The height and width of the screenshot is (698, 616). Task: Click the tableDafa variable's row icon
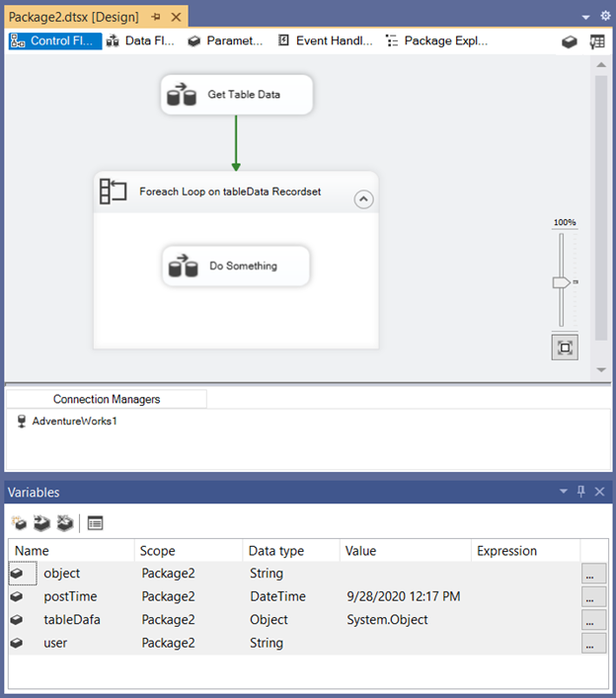(17, 620)
